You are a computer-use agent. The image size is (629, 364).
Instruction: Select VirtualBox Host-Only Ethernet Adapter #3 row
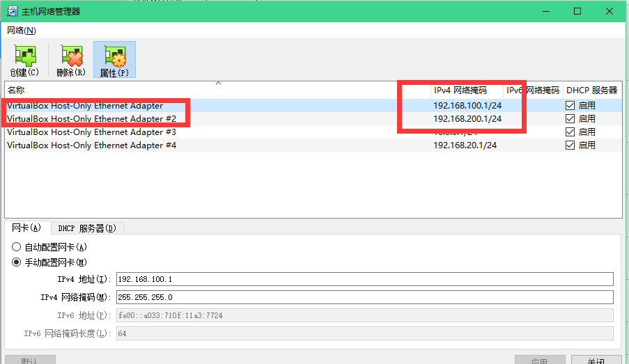tap(313, 132)
